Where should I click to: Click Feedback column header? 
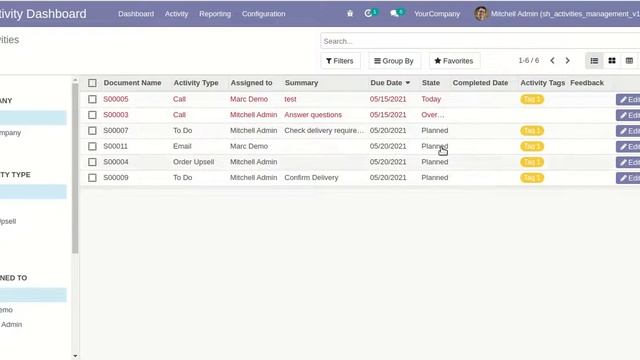(587, 83)
